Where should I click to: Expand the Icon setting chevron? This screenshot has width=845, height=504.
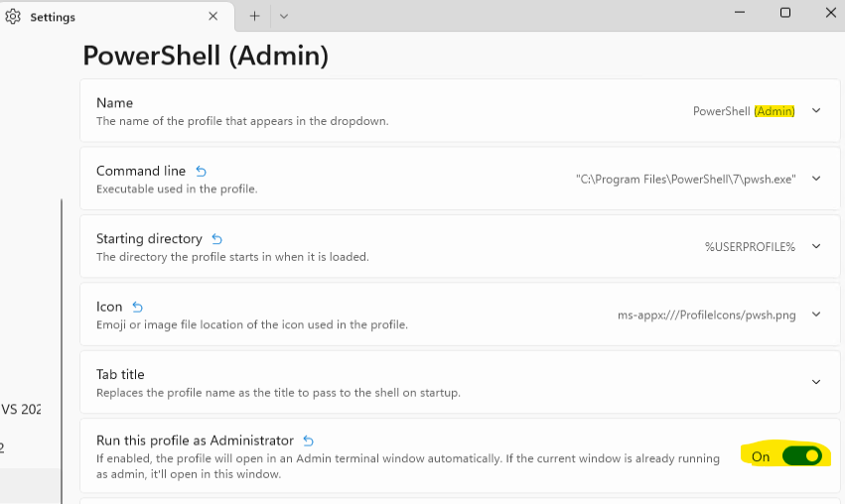coord(816,315)
